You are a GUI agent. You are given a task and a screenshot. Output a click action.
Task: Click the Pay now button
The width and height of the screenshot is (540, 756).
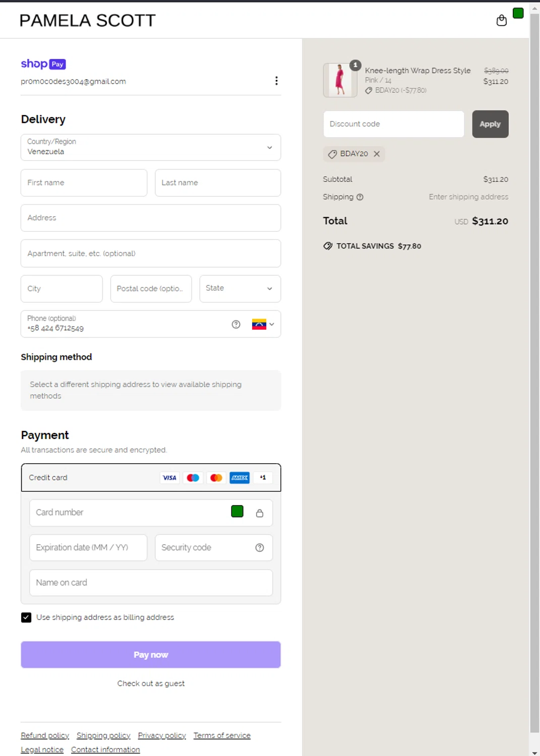(x=151, y=655)
